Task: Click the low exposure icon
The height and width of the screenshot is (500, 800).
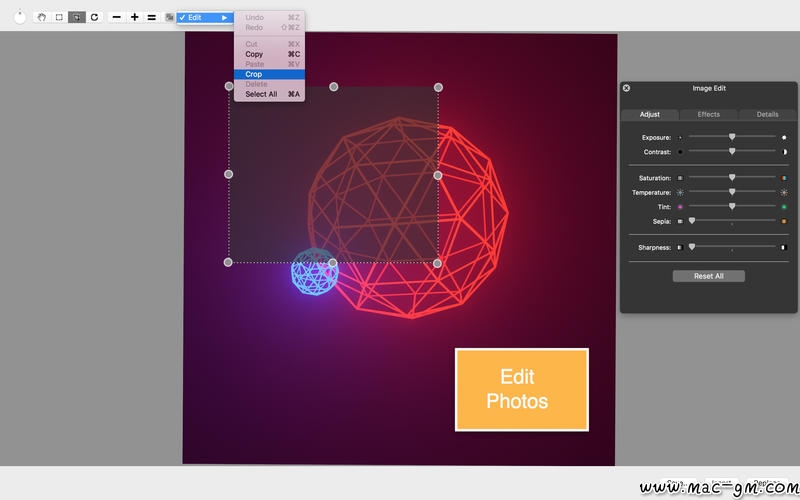Action: click(680, 137)
